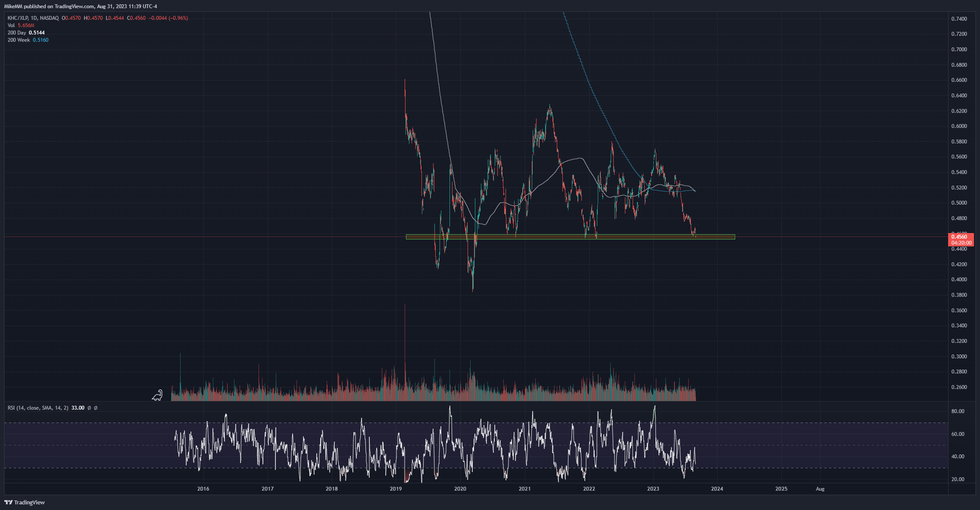The image size is (980, 510).
Task: Click the 0.3000 price scale label
Action: click(959, 357)
